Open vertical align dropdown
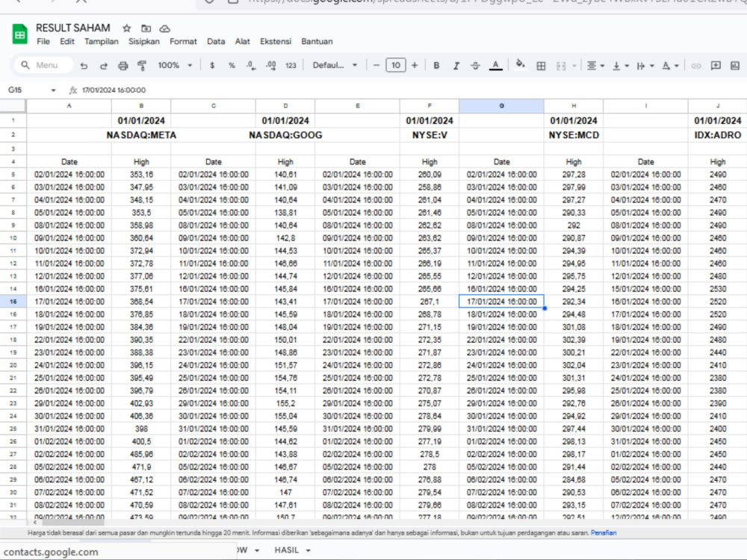 620,66
